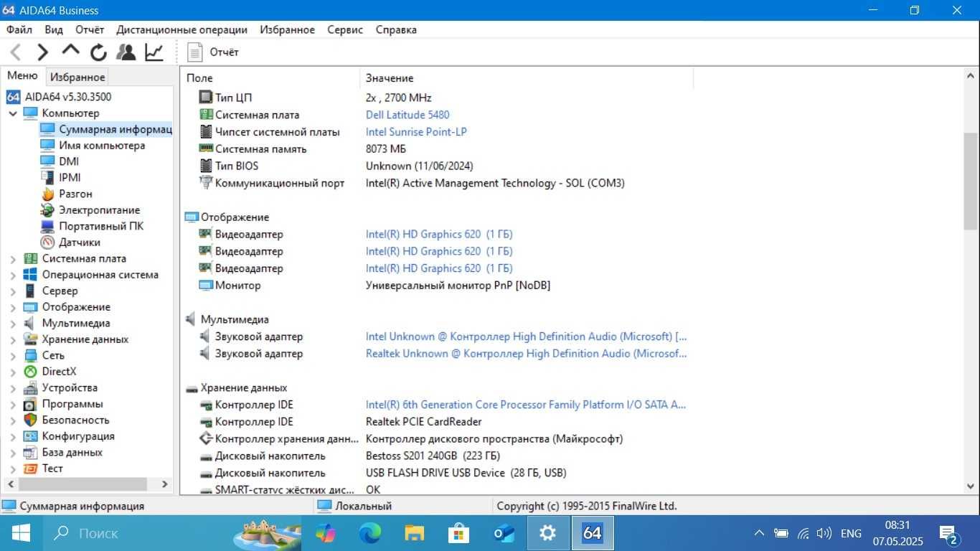Image resolution: width=980 pixels, height=551 pixels.
Task: Go forward with the right arrow toolbar icon
Action: coord(42,52)
